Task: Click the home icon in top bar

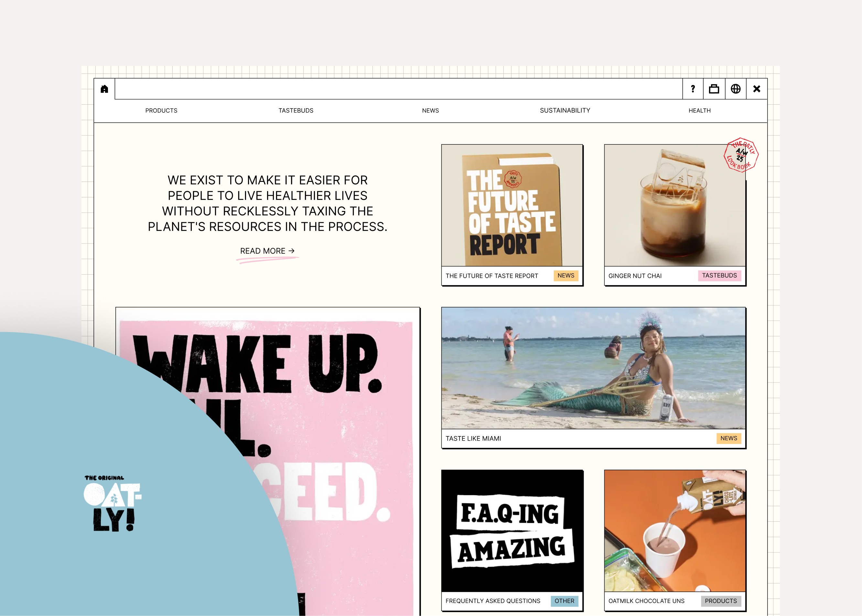Action: coord(104,89)
